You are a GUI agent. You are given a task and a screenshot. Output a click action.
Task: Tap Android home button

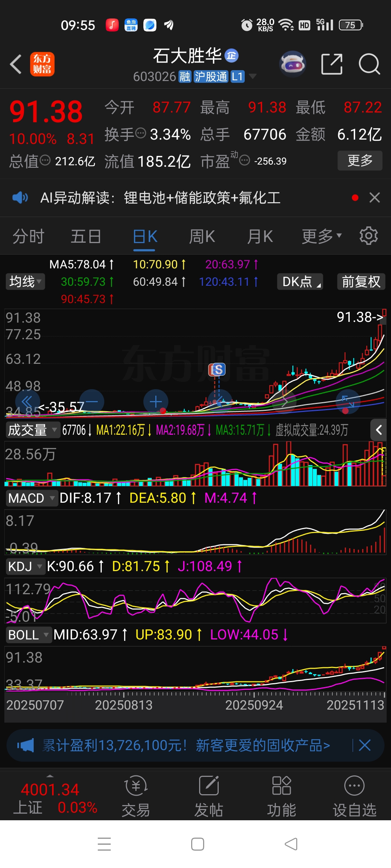click(x=198, y=844)
